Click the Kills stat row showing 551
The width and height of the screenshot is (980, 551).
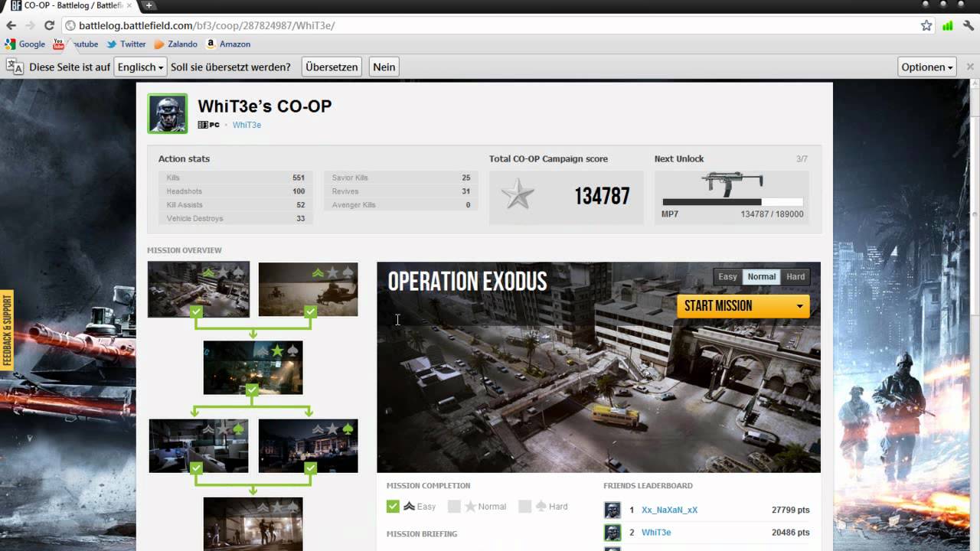pyautogui.click(x=235, y=178)
